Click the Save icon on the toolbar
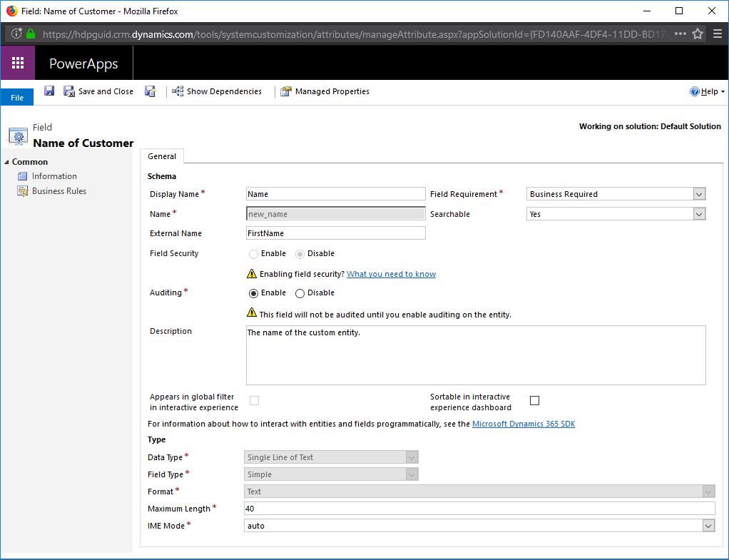729x560 pixels. tap(49, 91)
